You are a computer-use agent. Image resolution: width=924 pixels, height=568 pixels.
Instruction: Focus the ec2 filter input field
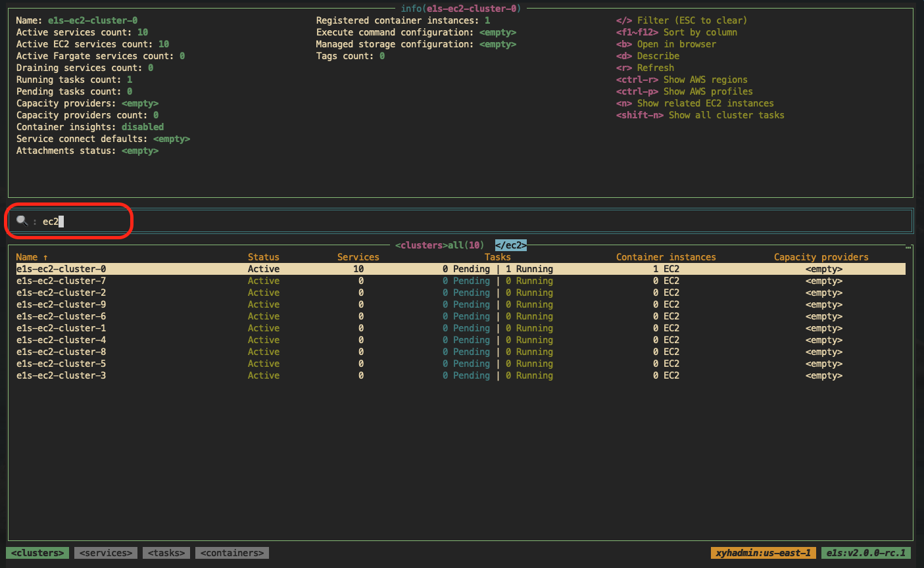coord(460,221)
